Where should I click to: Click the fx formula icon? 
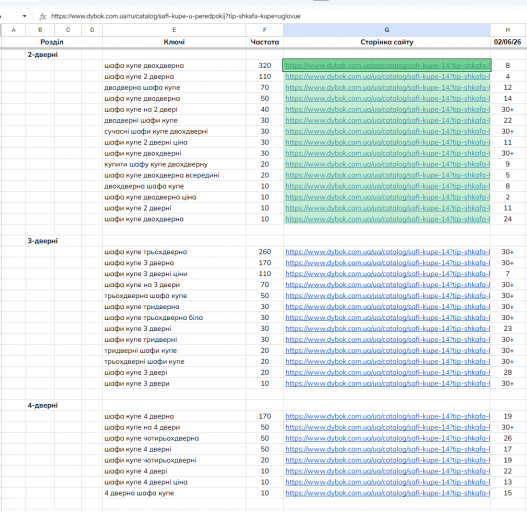point(42,16)
